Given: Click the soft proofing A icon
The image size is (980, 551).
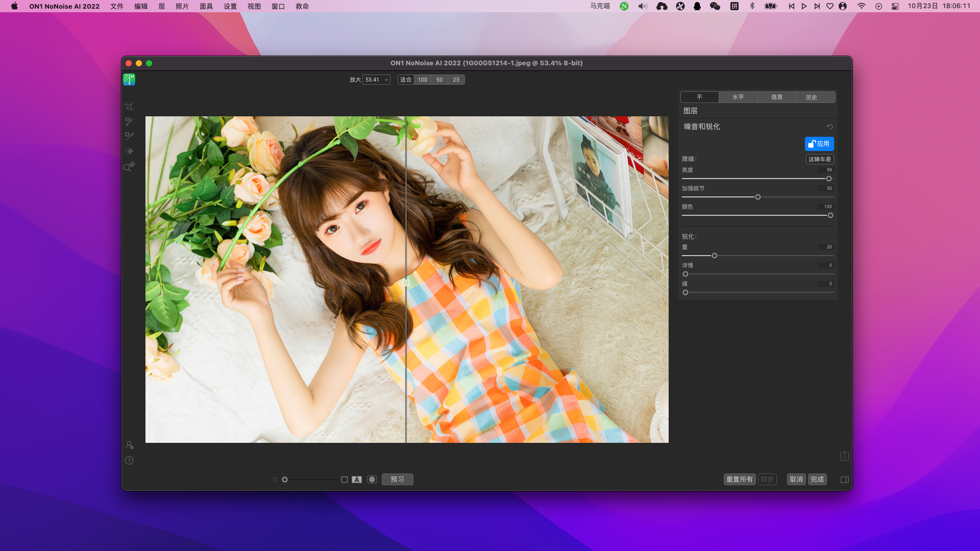Looking at the screenshot, I should pyautogui.click(x=357, y=480).
